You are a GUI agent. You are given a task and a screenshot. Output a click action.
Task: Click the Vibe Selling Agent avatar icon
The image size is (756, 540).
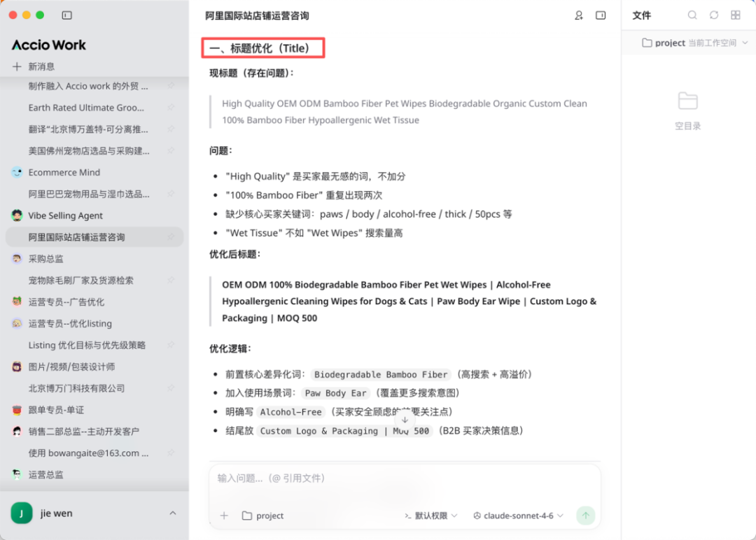click(15, 215)
